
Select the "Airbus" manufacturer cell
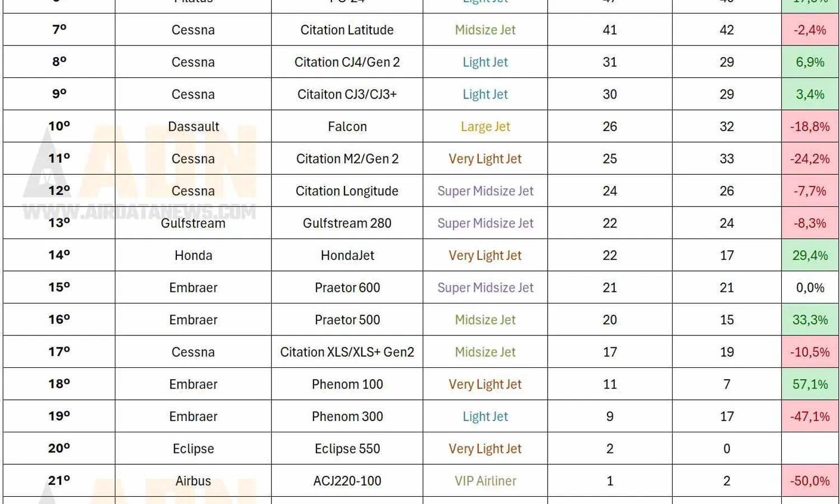click(193, 481)
